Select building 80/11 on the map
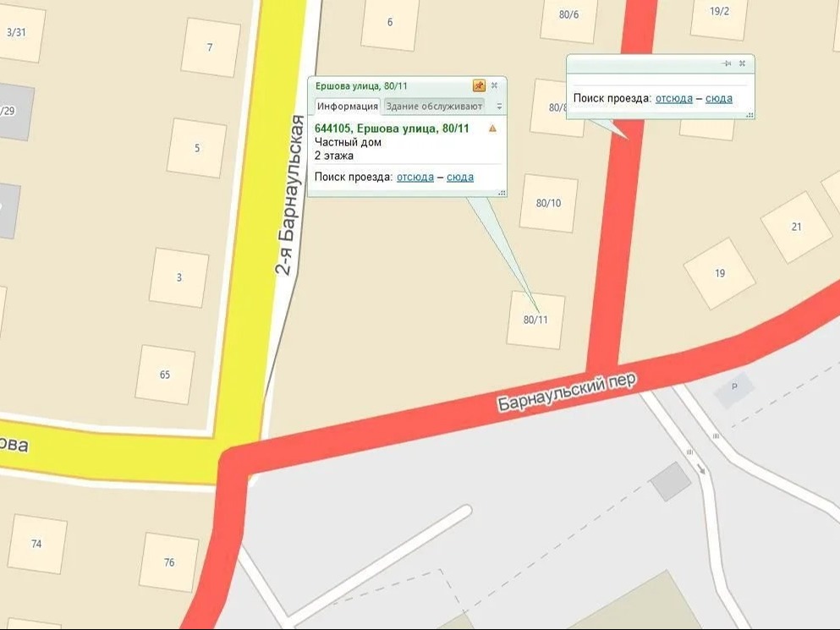Image resolution: width=840 pixels, height=630 pixels. tap(535, 320)
